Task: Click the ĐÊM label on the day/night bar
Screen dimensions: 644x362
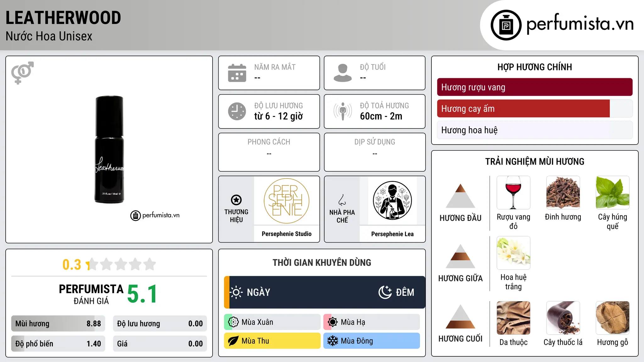Action: pos(405,292)
